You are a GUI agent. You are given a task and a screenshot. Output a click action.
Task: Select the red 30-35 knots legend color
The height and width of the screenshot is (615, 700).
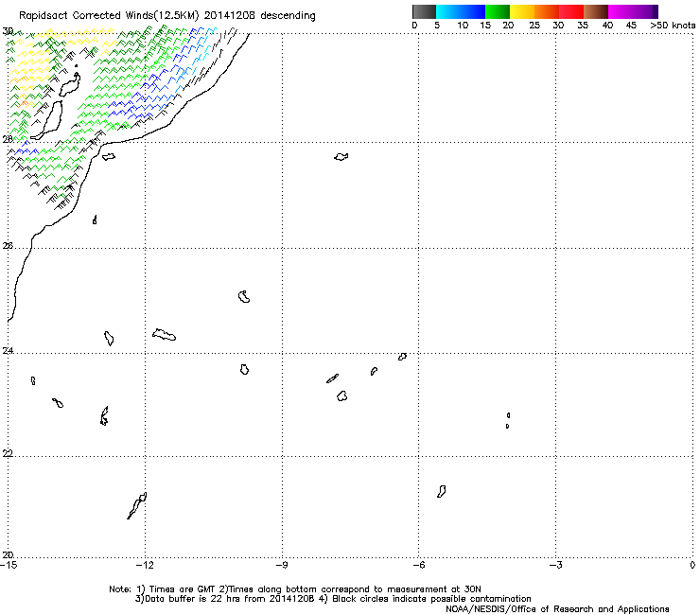pos(571,11)
